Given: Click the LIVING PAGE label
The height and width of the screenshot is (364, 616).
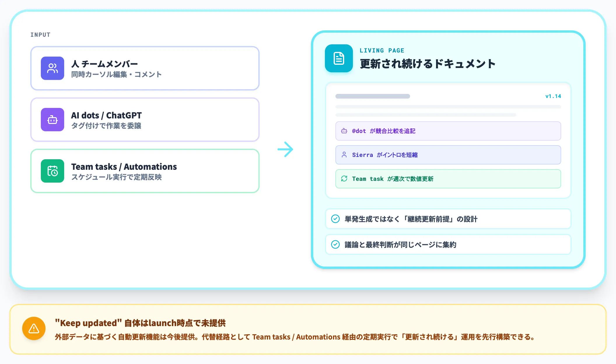Looking at the screenshot, I should 382,50.
